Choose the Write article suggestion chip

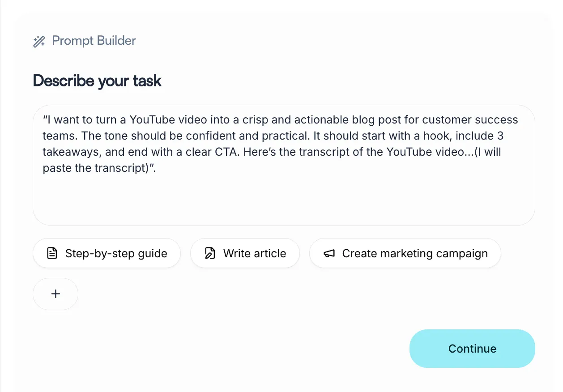point(245,253)
